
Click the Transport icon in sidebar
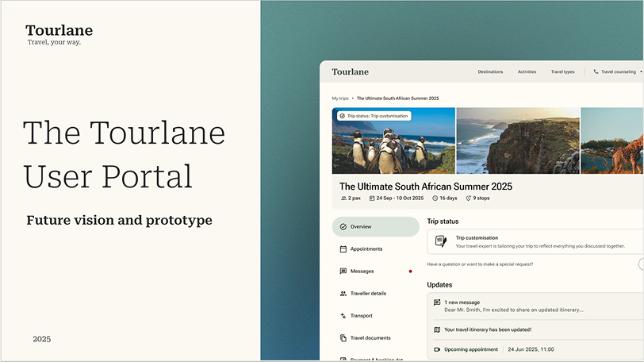(343, 316)
